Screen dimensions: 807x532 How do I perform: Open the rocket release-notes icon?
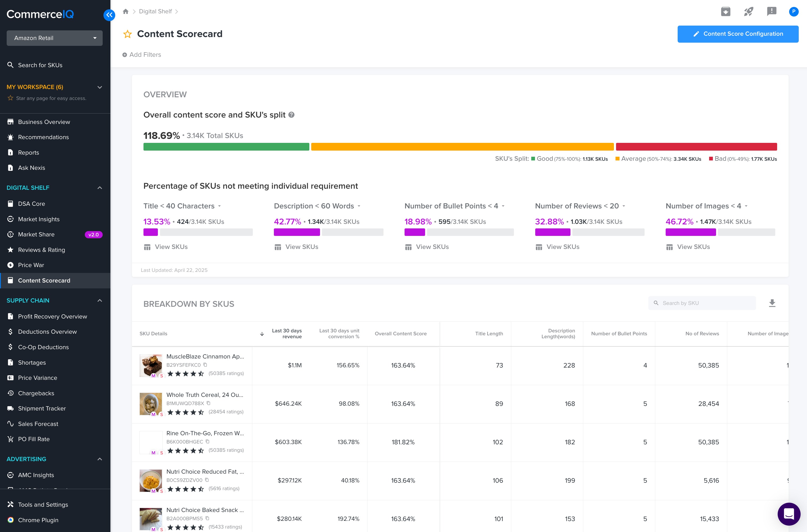[x=749, y=11]
